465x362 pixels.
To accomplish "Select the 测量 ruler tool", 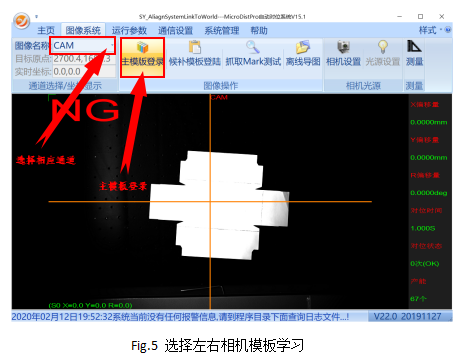I will [x=414, y=47].
